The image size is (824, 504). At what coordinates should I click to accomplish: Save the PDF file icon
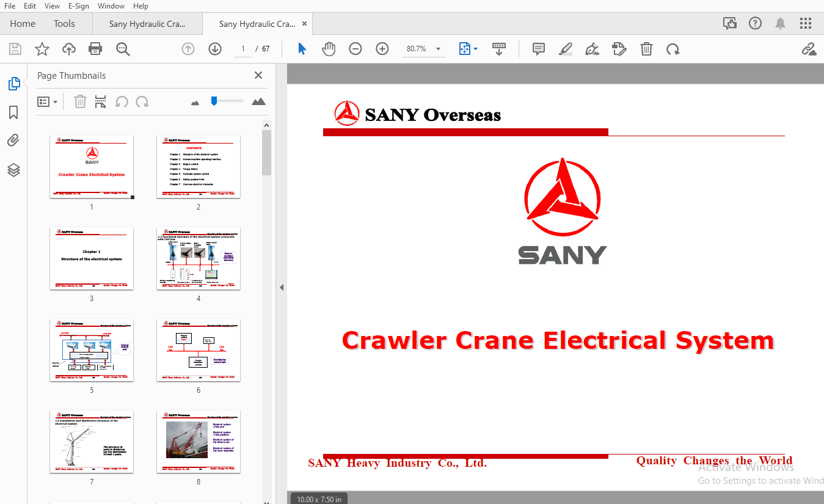[15, 49]
